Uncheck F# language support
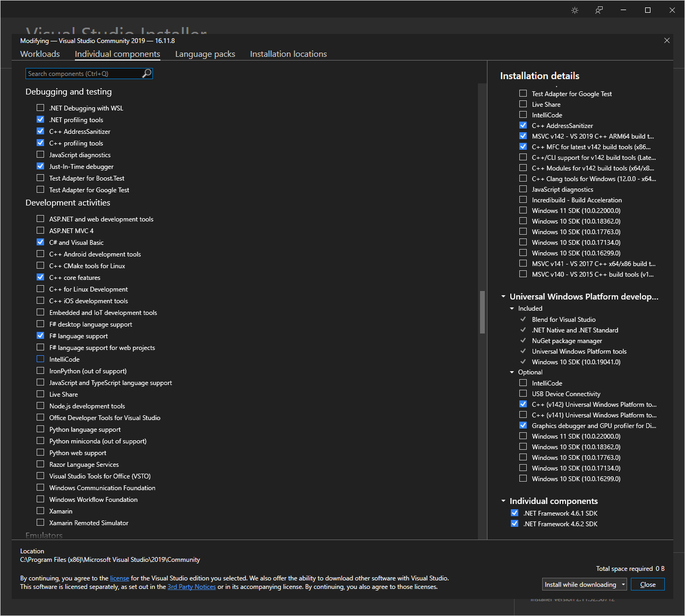The image size is (685, 616). (40, 336)
